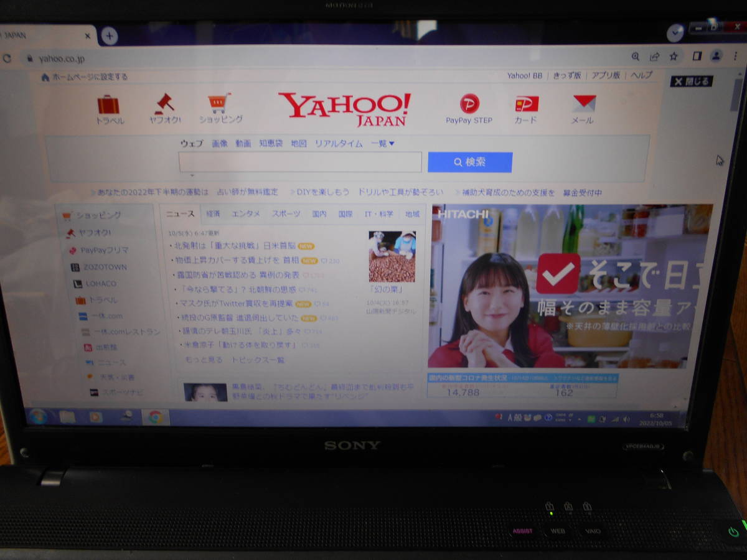Click the network signal icon in system tray
This screenshot has height=560, width=747.
click(614, 419)
